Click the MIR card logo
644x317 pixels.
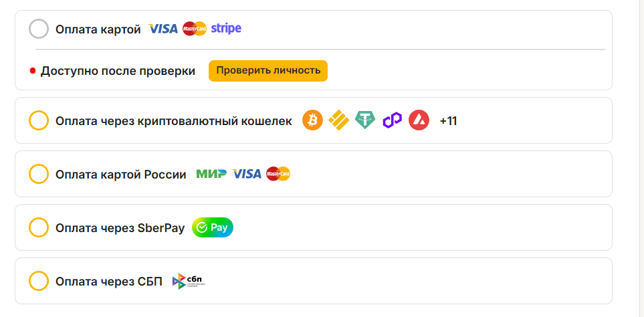(x=211, y=174)
